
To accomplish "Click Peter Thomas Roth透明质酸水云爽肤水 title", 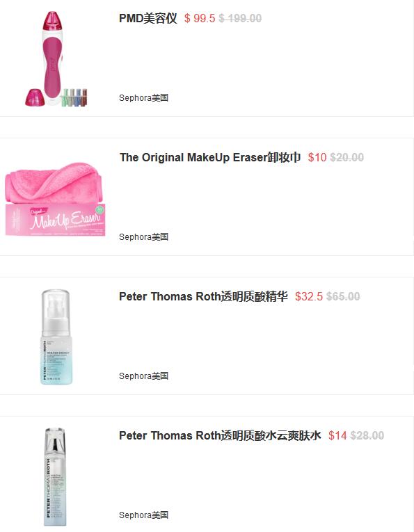I will (x=220, y=435).
